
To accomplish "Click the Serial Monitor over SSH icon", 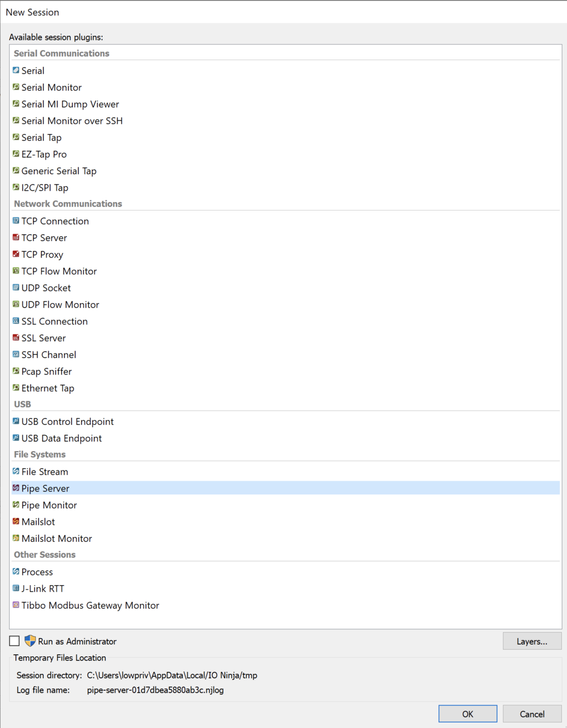I will [16, 120].
